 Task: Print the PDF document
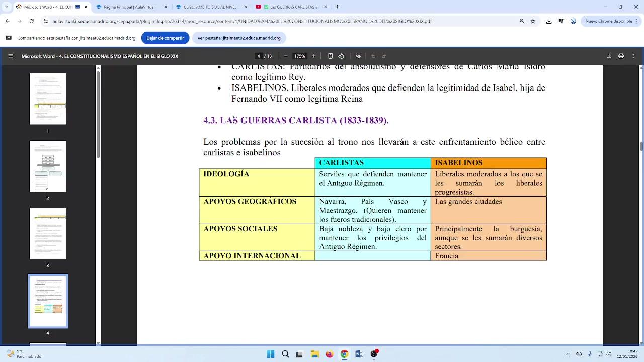coord(621,56)
